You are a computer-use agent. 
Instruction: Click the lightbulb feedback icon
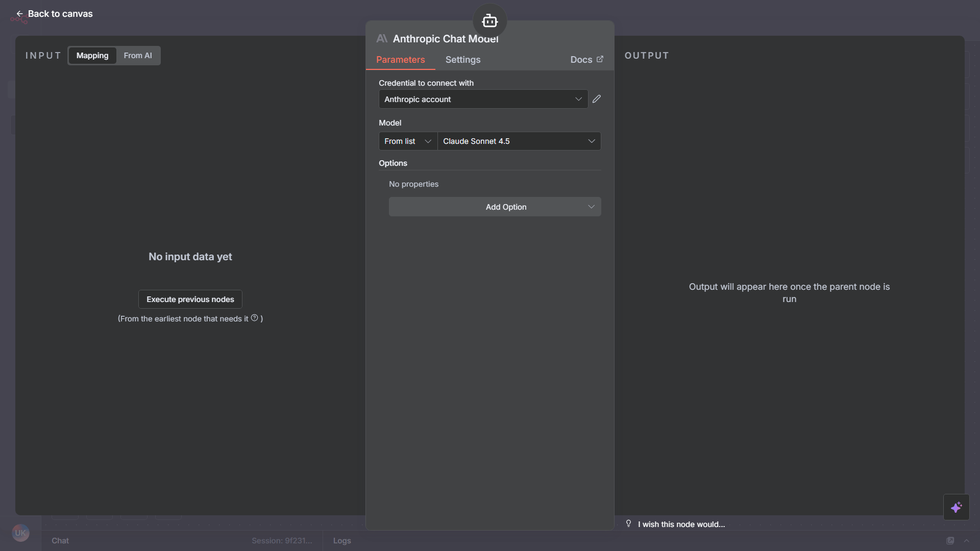(x=628, y=523)
